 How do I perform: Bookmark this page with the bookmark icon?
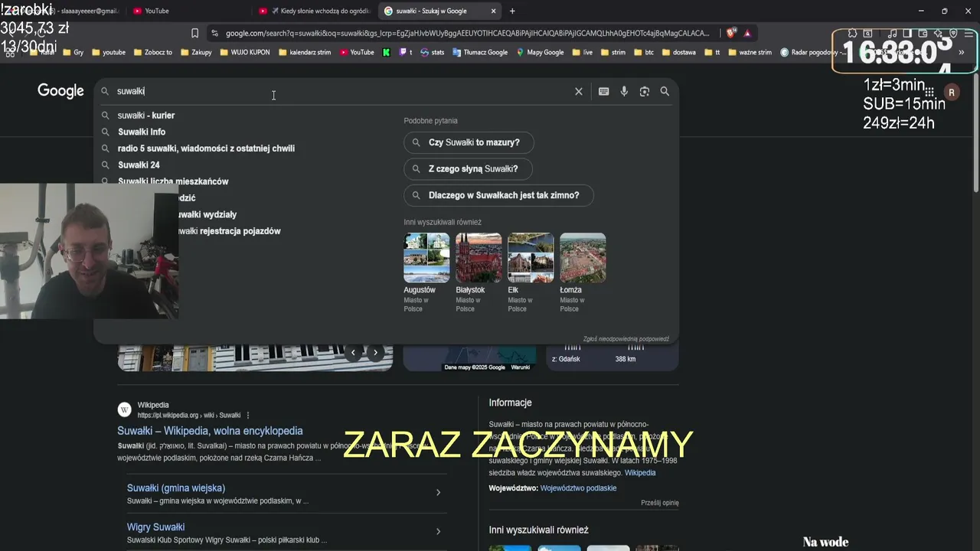point(195,33)
